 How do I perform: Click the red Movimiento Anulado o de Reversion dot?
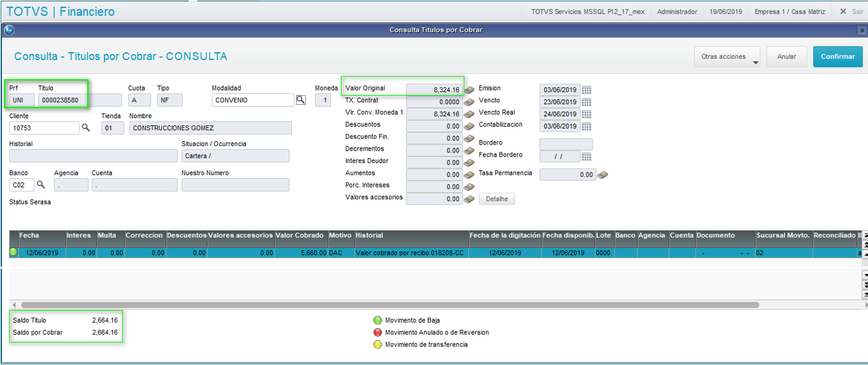(377, 333)
